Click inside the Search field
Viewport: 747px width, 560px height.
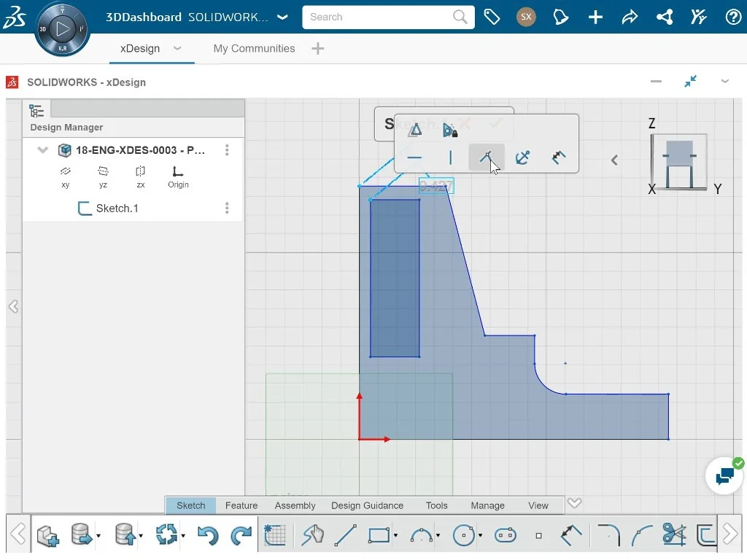tap(379, 16)
